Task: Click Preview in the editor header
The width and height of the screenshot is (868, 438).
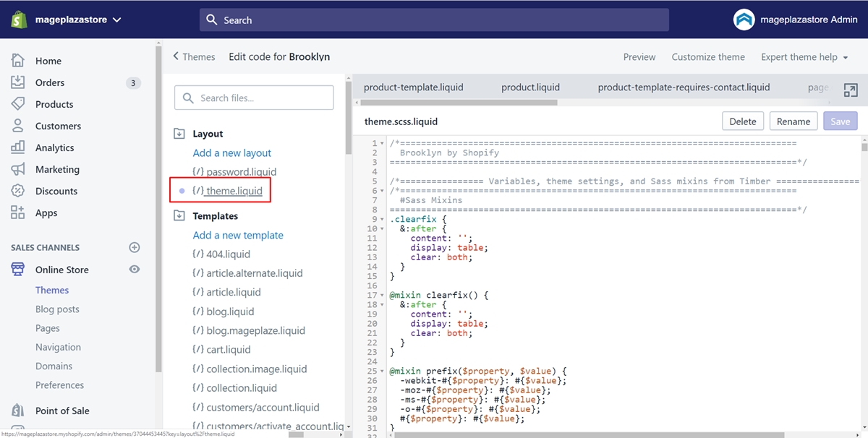Action: [639, 57]
